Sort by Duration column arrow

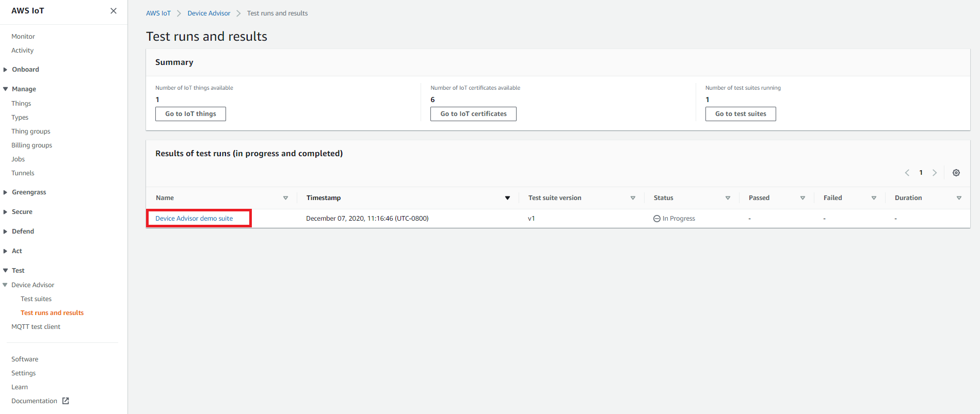coord(959,198)
